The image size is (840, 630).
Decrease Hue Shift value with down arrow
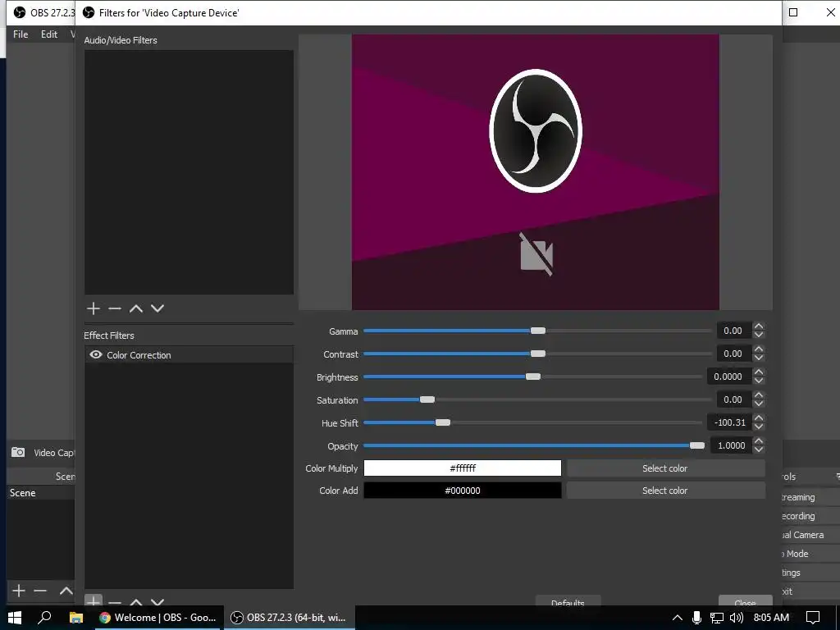[x=759, y=427]
